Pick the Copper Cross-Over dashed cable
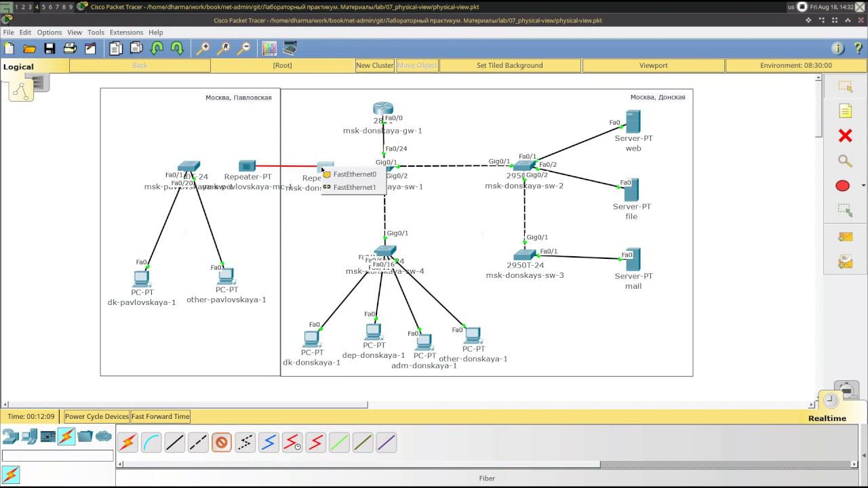 pos(198,443)
